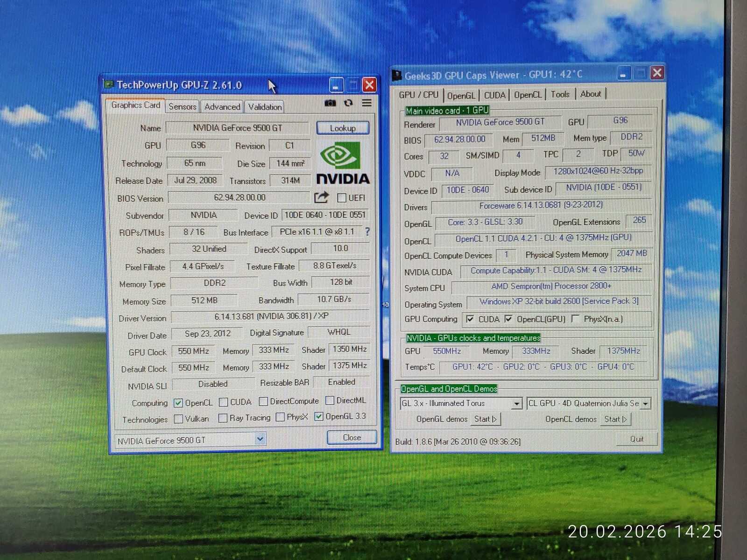Image resolution: width=747 pixels, height=560 pixels.
Task: Click the Memory Size 512 MB field
Action: pos(204,301)
